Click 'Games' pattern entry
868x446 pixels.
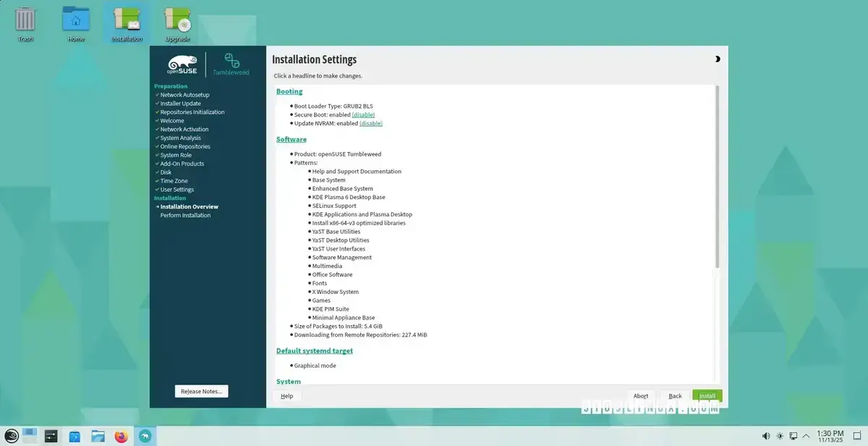click(x=321, y=300)
